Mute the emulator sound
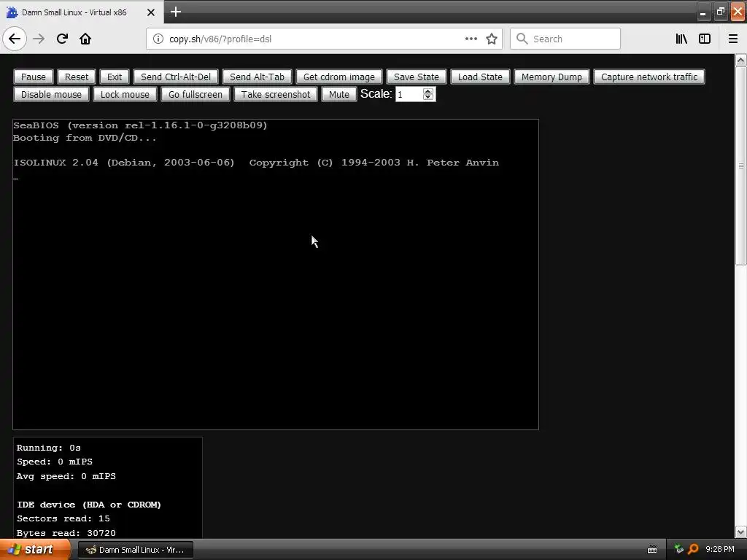The image size is (747, 560). 339,94
